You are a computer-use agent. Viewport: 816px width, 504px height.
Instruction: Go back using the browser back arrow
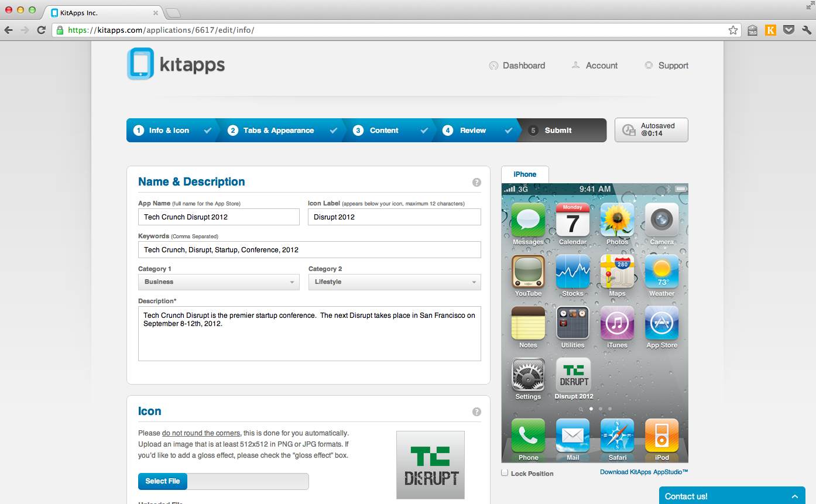coord(9,30)
